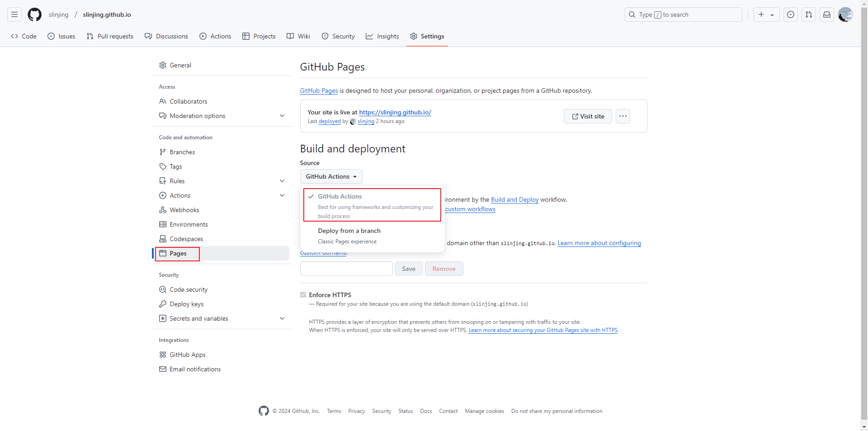Click the Visit site button
This screenshot has width=868, height=431.
point(588,116)
